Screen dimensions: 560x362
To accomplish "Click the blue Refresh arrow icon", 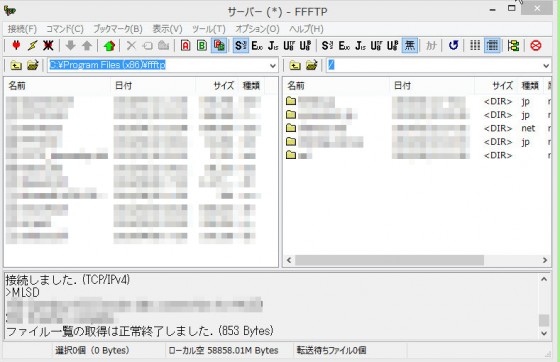I will 453,45.
